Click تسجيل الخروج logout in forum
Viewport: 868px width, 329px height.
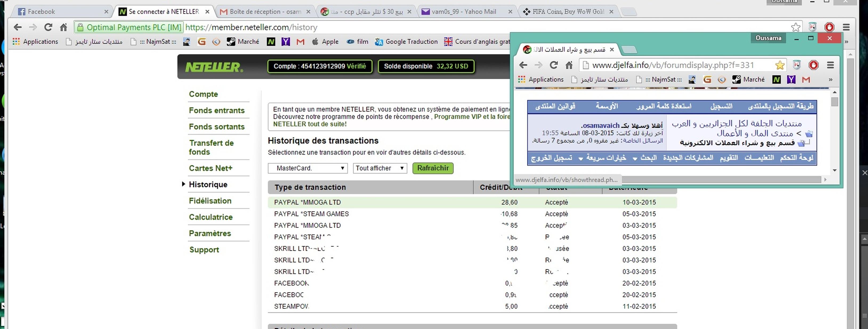point(551,158)
